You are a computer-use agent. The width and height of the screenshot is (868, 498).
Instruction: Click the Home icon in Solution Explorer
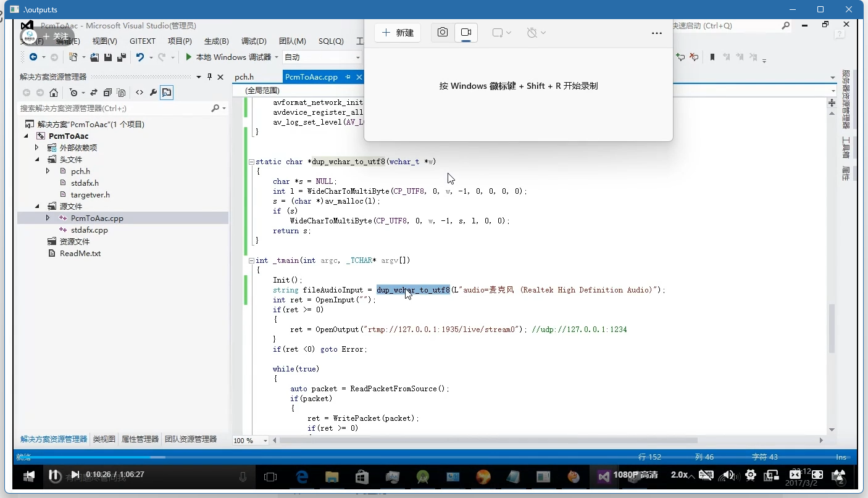54,93
